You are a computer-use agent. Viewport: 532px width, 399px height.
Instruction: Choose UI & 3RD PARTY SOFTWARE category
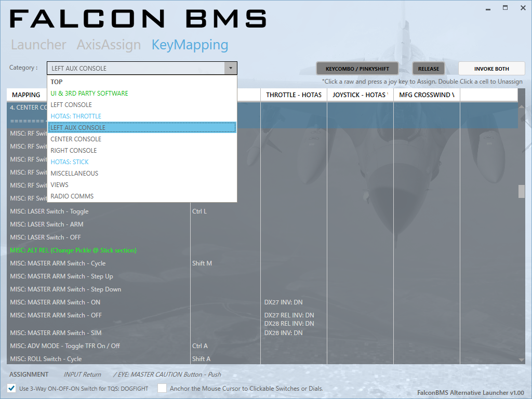(x=142, y=94)
